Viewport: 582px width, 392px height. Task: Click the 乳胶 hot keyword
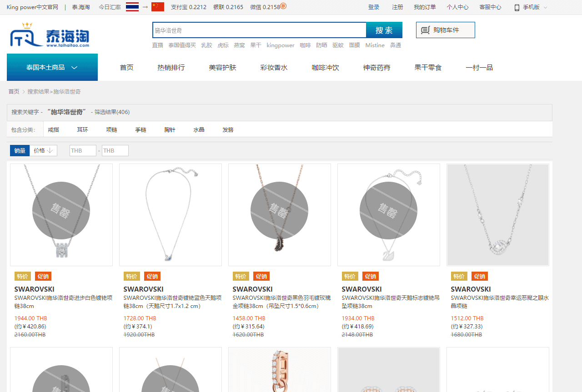(x=206, y=45)
